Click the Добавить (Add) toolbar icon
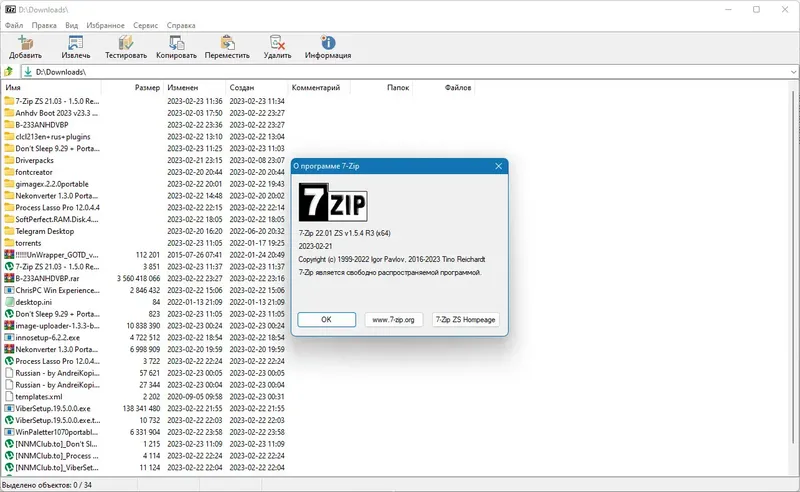This screenshot has height=492, width=800. coord(25,42)
